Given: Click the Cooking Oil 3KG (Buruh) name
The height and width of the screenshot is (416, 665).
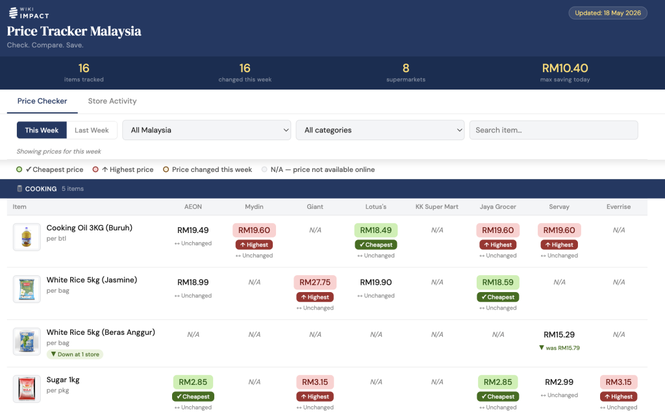Looking at the screenshot, I should (89, 228).
